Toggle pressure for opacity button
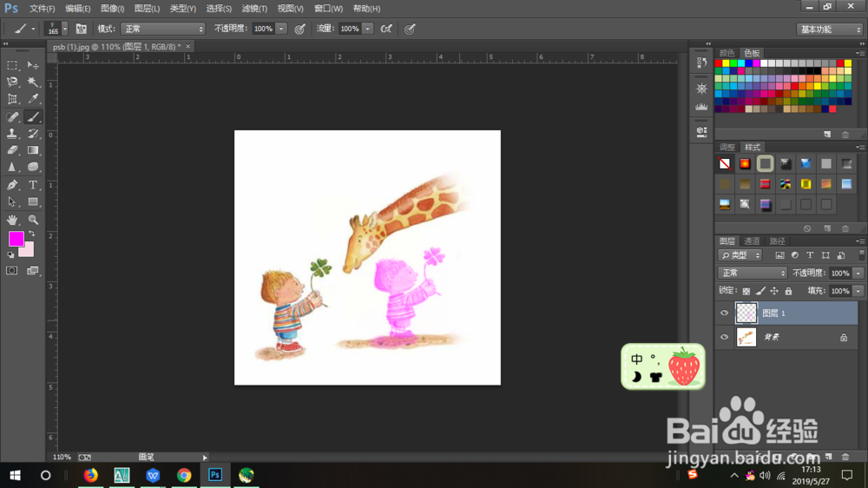Viewport: 868px width, 488px height. pyautogui.click(x=299, y=29)
